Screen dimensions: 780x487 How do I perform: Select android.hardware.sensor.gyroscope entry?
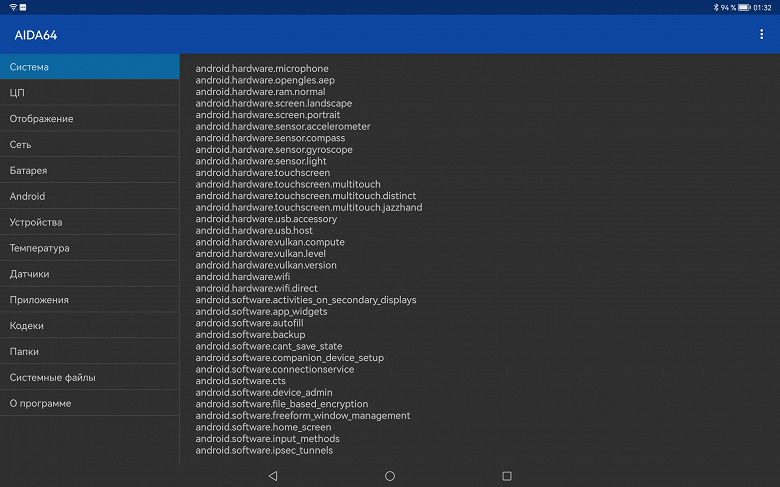274,149
